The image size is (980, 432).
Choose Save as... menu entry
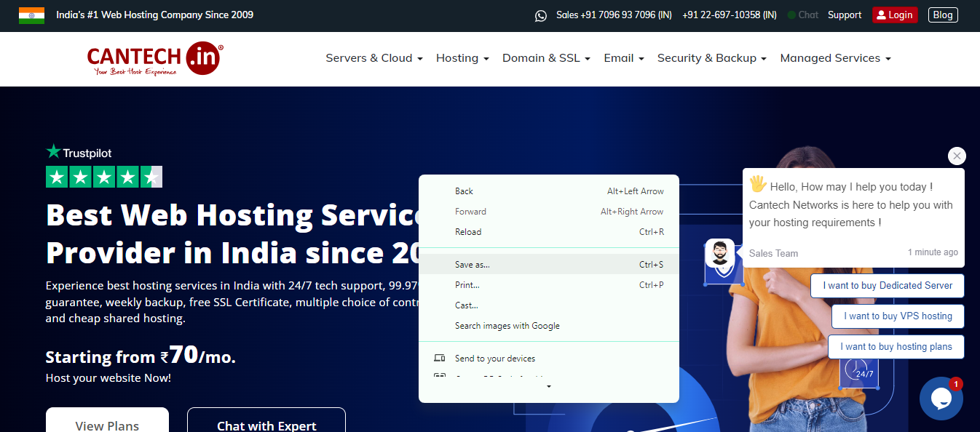coord(549,265)
